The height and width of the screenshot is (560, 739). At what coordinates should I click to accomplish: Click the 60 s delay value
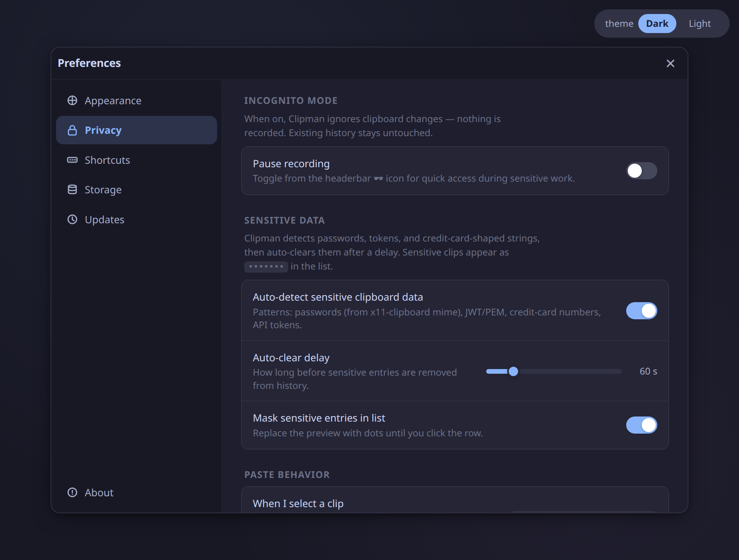pyautogui.click(x=648, y=371)
